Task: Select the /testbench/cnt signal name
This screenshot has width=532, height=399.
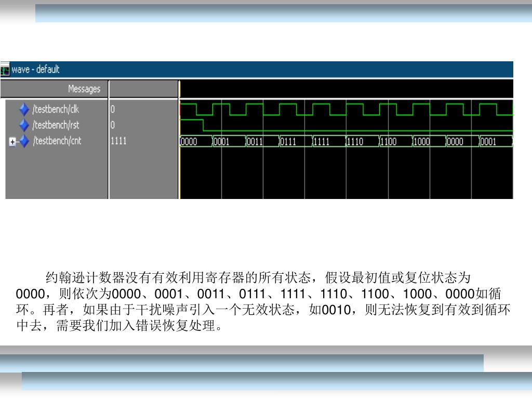Action: [x=57, y=140]
